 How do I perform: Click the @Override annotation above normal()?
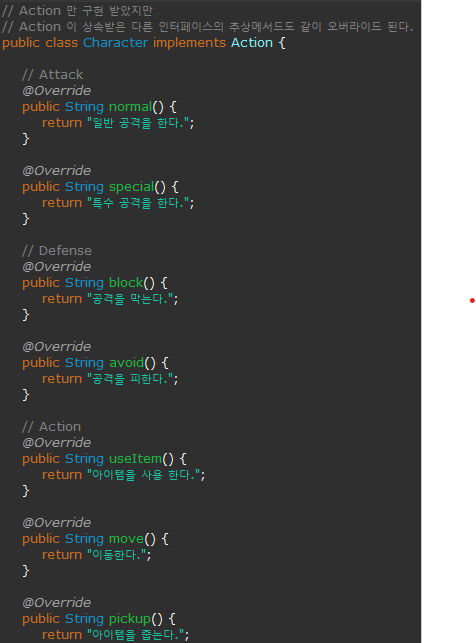click(x=57, y=91)
